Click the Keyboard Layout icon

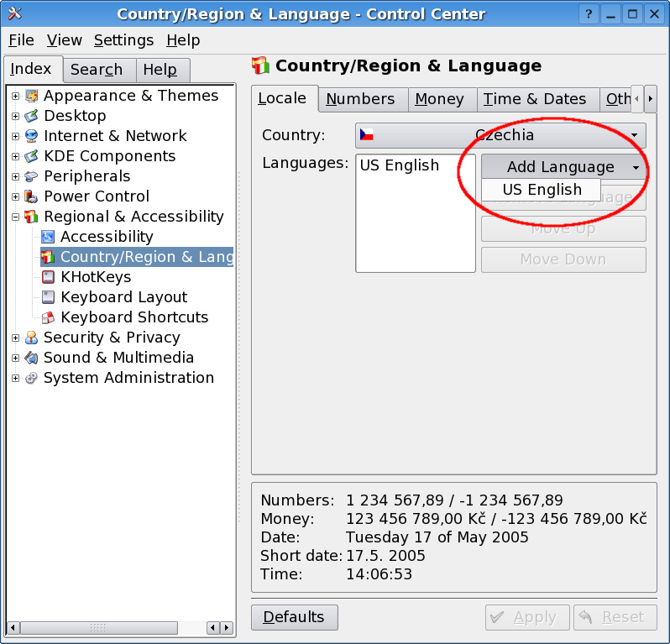coord(48,297)
